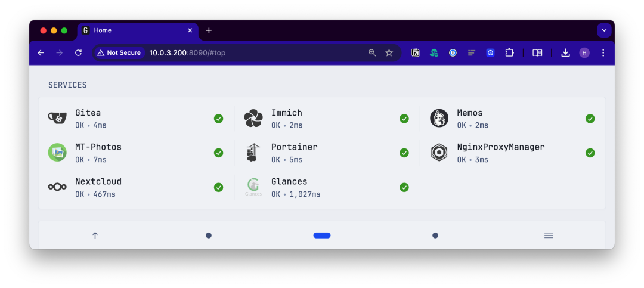Open the Gitea teacup icon
This screenshot has width=644, height=288.
click(x=57, y=118)
